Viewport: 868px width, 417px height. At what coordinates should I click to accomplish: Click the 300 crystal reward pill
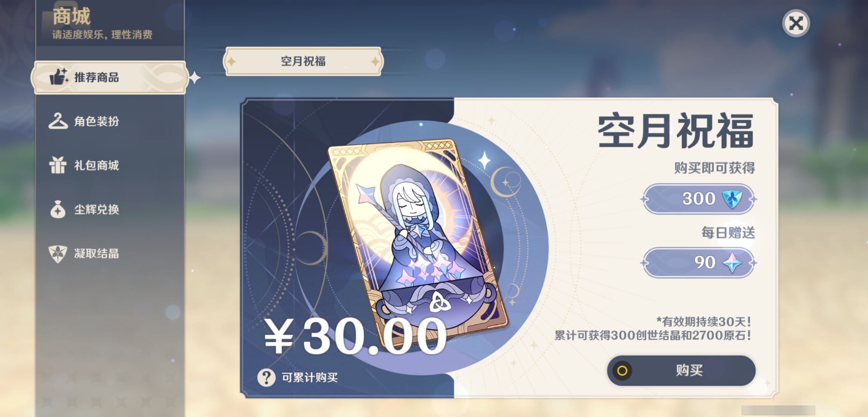[698, 199]
